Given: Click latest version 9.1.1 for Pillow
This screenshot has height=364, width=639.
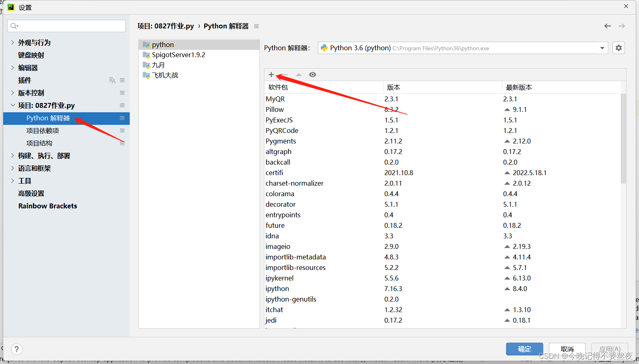Looking at the screenshot, I should pos(519,109).
